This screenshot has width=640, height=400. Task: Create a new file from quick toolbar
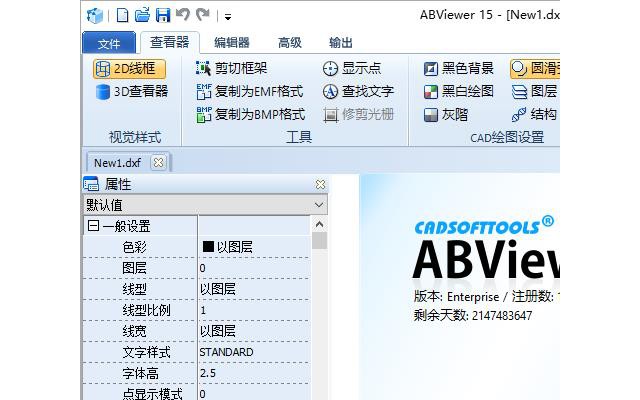tap(122, 15)
